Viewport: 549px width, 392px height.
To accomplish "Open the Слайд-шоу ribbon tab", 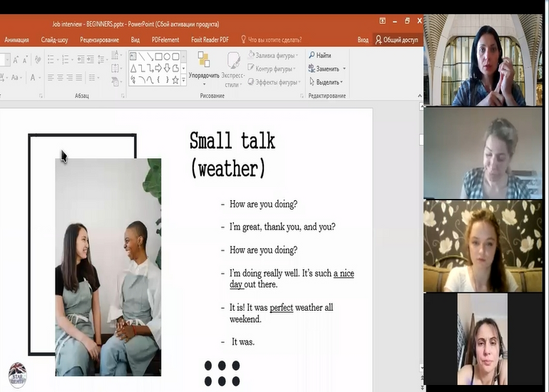I will pos(55,40).
